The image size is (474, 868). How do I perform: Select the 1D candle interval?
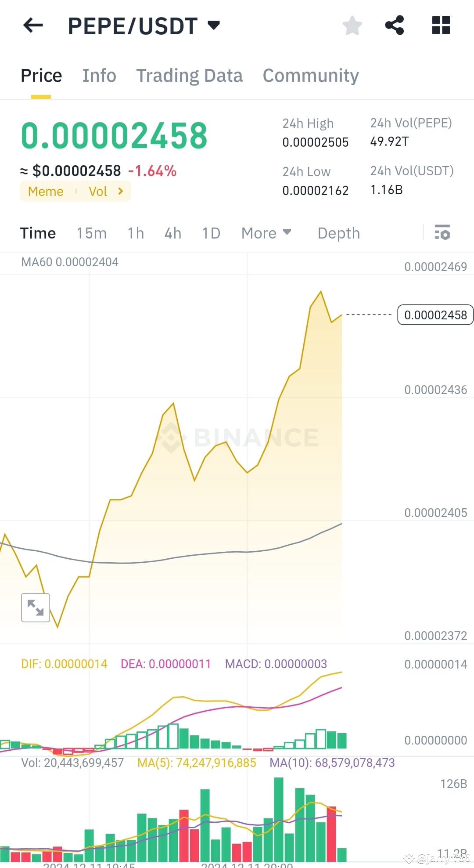click(211, 233)
